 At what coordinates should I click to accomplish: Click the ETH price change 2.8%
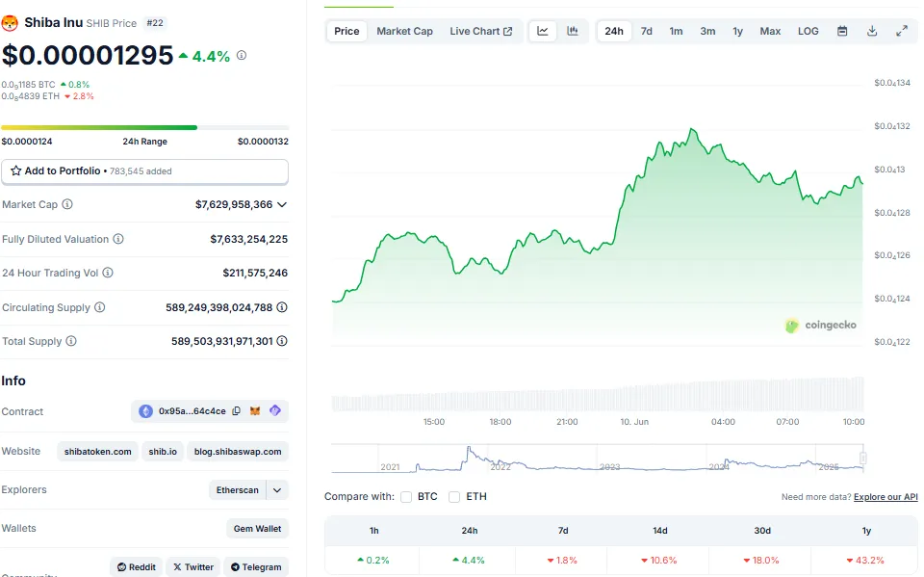click(79, 96)
